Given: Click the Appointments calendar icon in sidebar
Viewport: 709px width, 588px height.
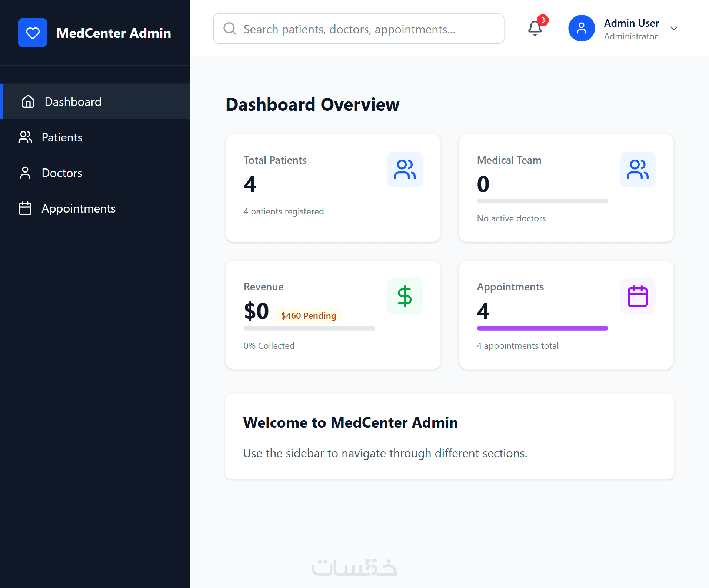Looking at the screenshot, I should coord(25,208).
